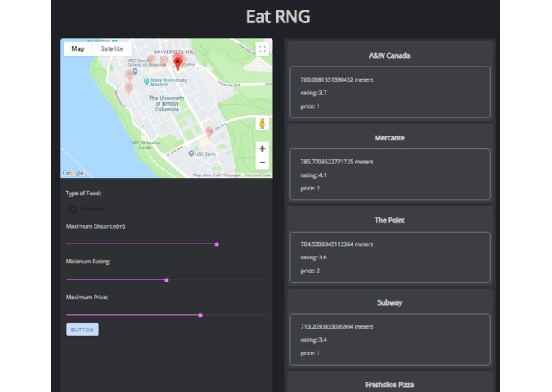Switch map to Satellite view
Screen dimensions: 552x392
click(x=112, y=48)
